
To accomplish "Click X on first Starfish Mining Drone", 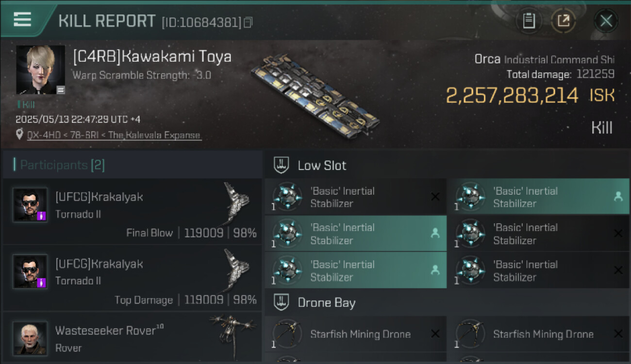I will pyautogui.click(x=435, y=334).
